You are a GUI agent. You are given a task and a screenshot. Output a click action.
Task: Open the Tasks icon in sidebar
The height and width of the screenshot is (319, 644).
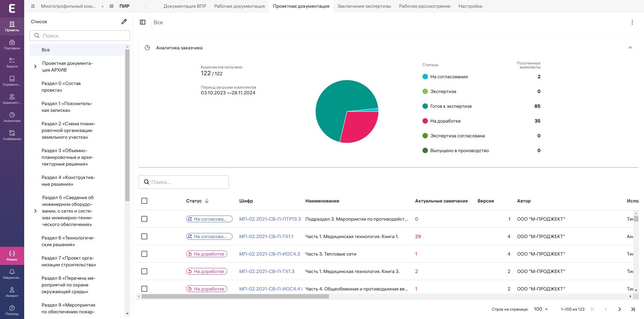point(12,62)
